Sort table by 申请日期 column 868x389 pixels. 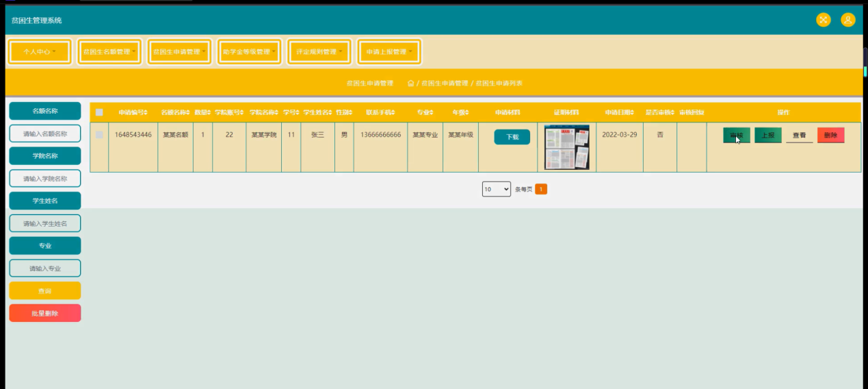click(x=620, y=112)
